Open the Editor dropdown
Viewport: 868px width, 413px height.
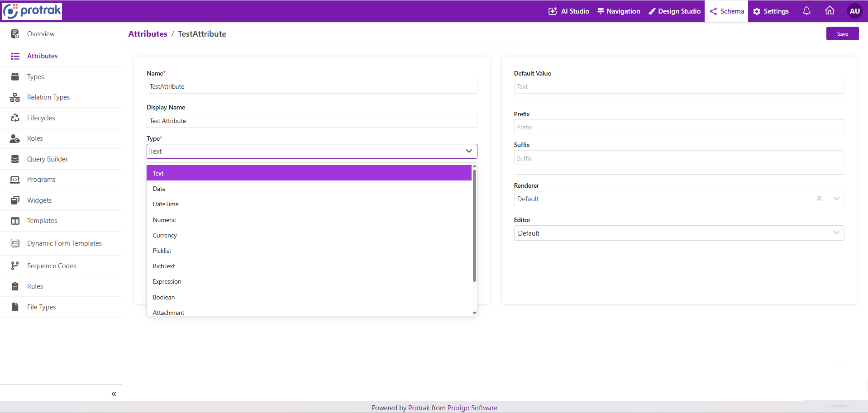coord(679,233)
